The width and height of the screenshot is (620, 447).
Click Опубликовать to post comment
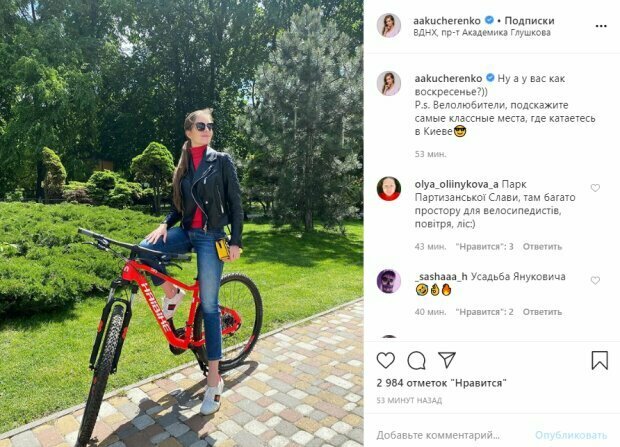[571, 436]
